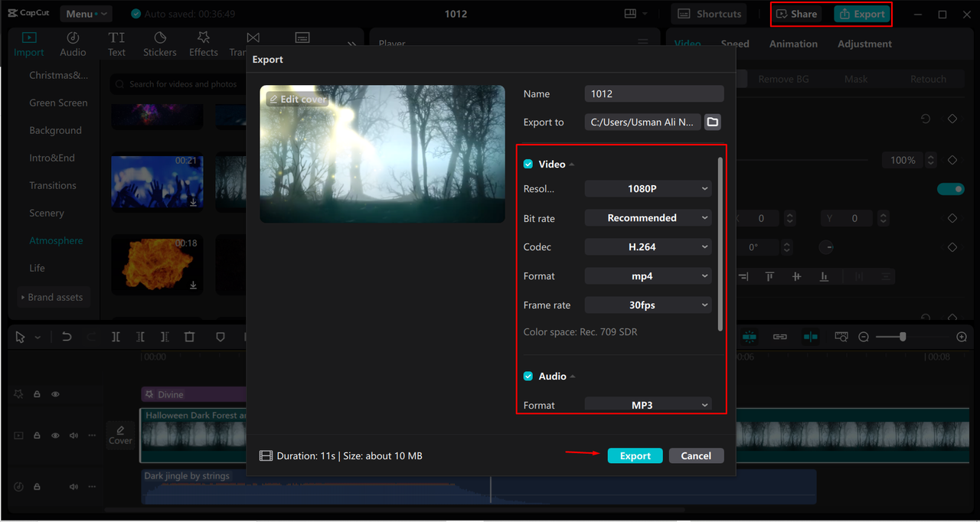The height and width of the screenshot is (522, 980).
Task: Align the clip to the bottom edge
Action: pyautogui.click(x=824, y=276)
